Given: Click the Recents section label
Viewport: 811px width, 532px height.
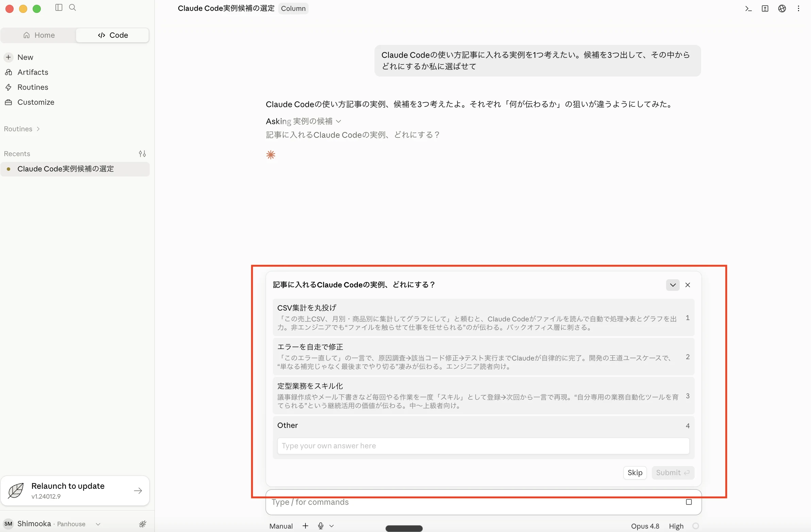Looking at the screenshot, I should pos(17,154).
